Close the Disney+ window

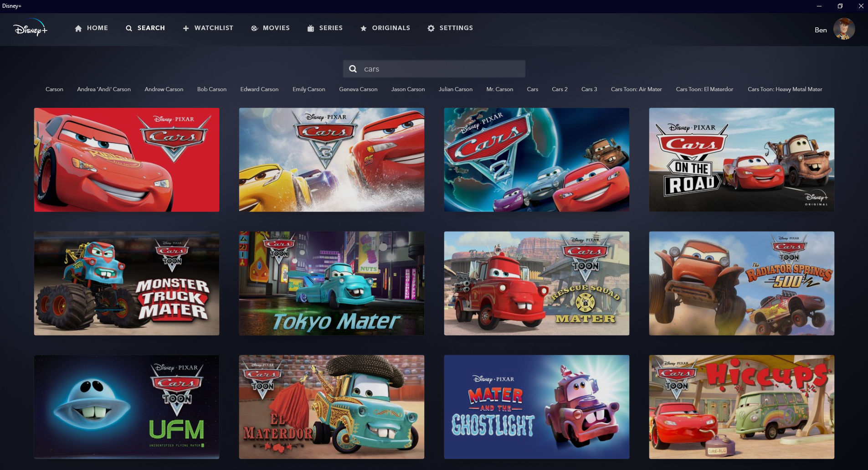pos(860,6)
